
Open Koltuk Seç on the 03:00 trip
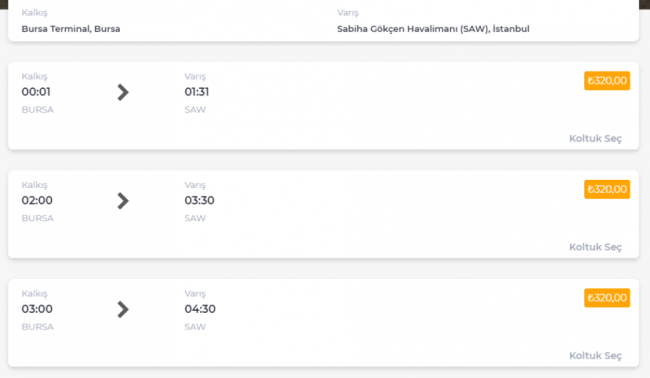pos(595,356)
